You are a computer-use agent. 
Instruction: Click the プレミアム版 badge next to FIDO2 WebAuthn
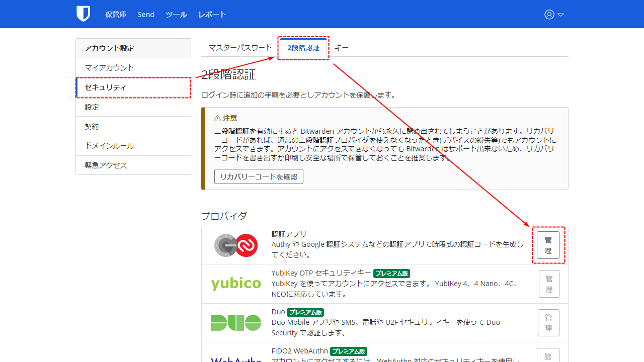tap(349, 351)
